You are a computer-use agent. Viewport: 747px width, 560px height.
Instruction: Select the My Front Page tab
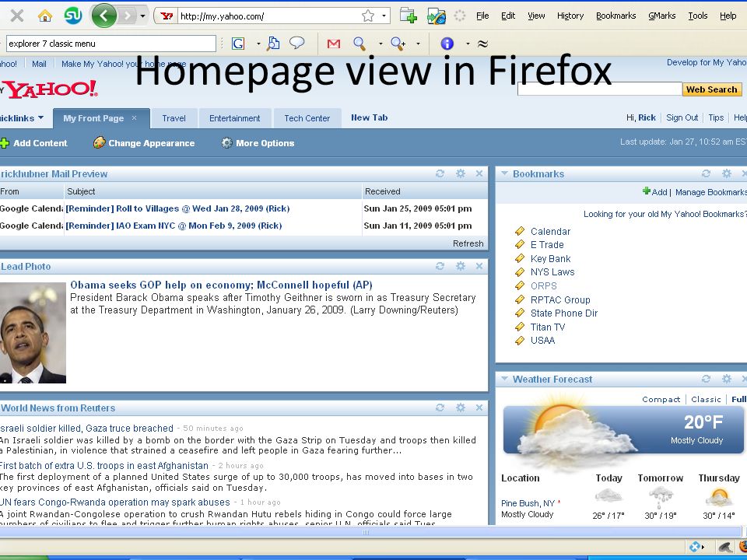[x=93, y=118]
